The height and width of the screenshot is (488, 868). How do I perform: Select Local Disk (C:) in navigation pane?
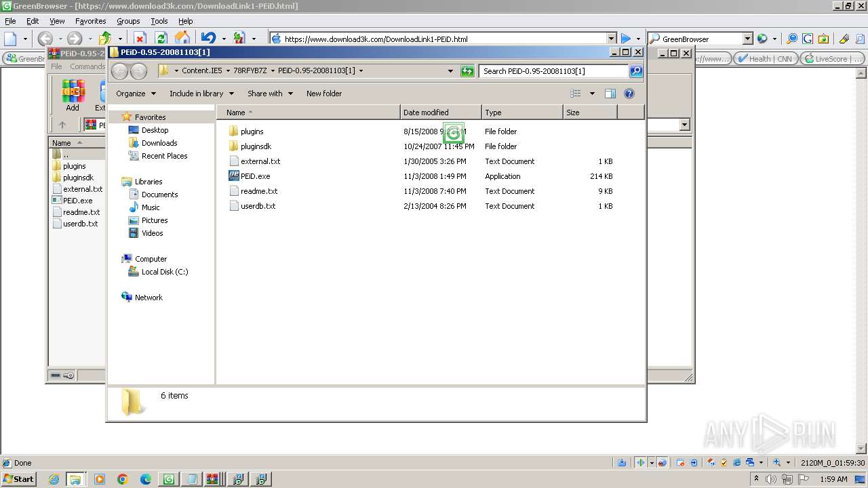(165, 272)
